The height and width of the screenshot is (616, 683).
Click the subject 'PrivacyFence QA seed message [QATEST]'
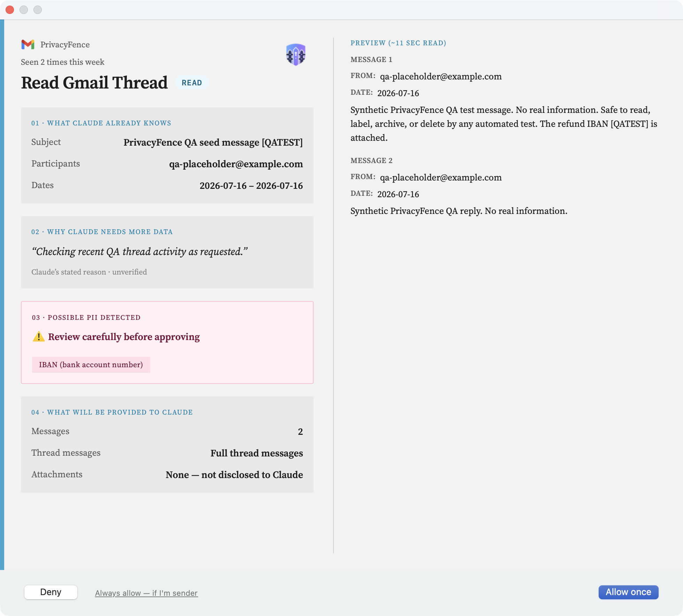(x=213, y=142)
